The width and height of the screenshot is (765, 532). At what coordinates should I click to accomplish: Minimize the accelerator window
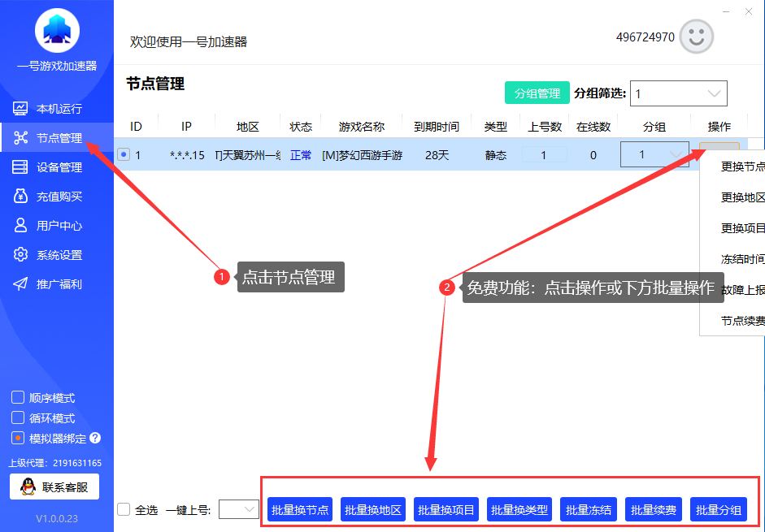(x=726, y=11)
